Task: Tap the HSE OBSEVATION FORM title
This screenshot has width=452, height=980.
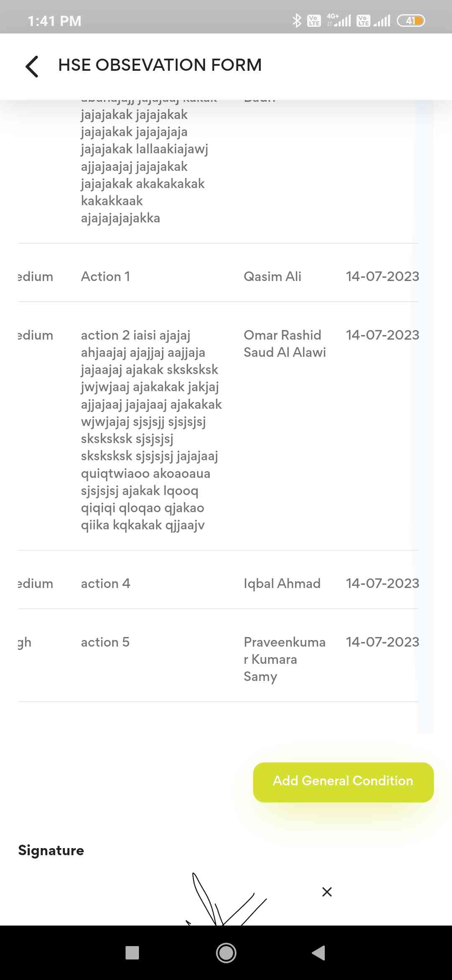Action: click(x=160, y=65)
